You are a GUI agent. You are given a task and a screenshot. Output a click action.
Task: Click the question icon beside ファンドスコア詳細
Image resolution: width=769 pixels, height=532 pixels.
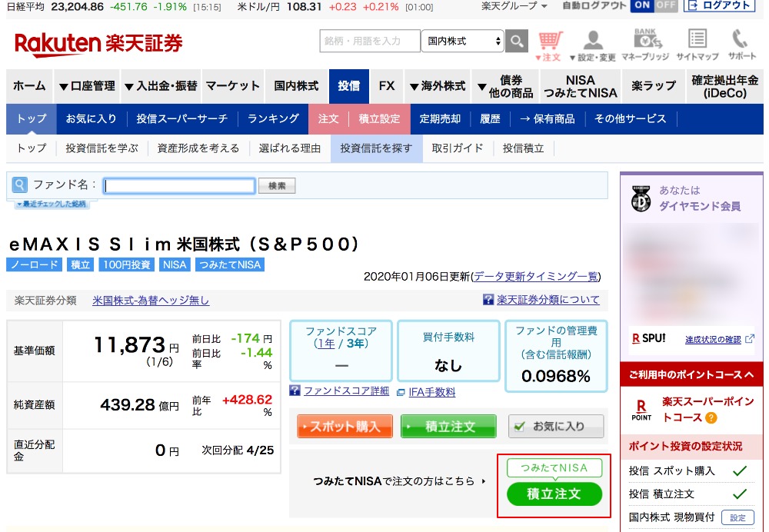tap(295, 391)
